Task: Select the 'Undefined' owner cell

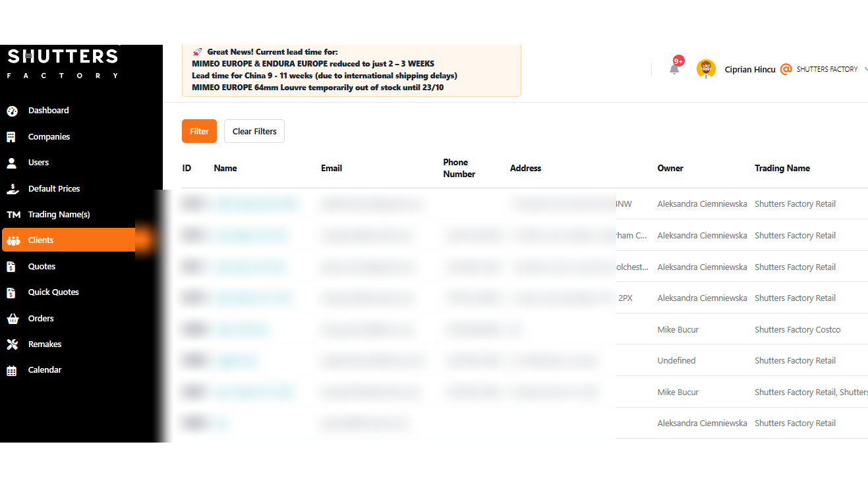Action: (676, 361)
